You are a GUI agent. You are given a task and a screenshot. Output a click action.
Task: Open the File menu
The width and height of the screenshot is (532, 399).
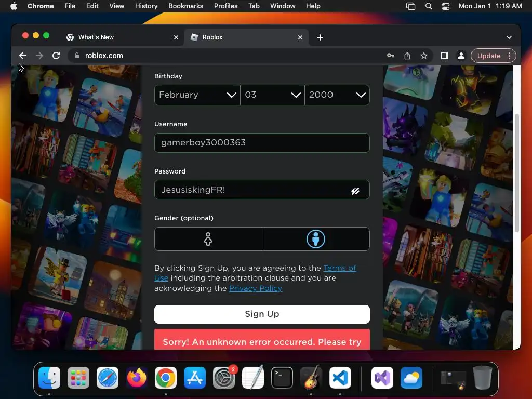tap(70, 6)
